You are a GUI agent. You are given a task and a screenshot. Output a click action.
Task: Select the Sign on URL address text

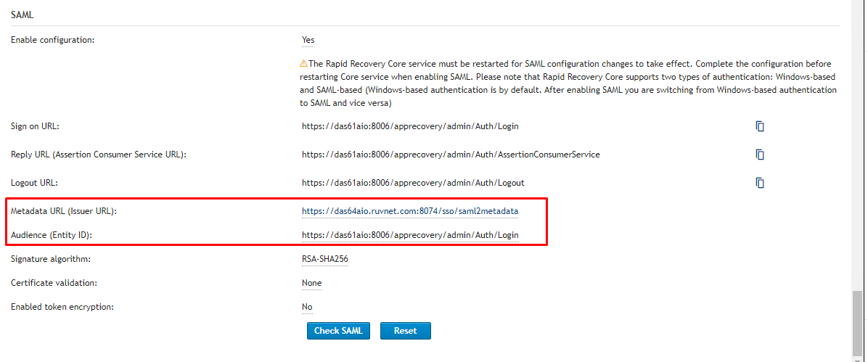[x=410, y=126]
